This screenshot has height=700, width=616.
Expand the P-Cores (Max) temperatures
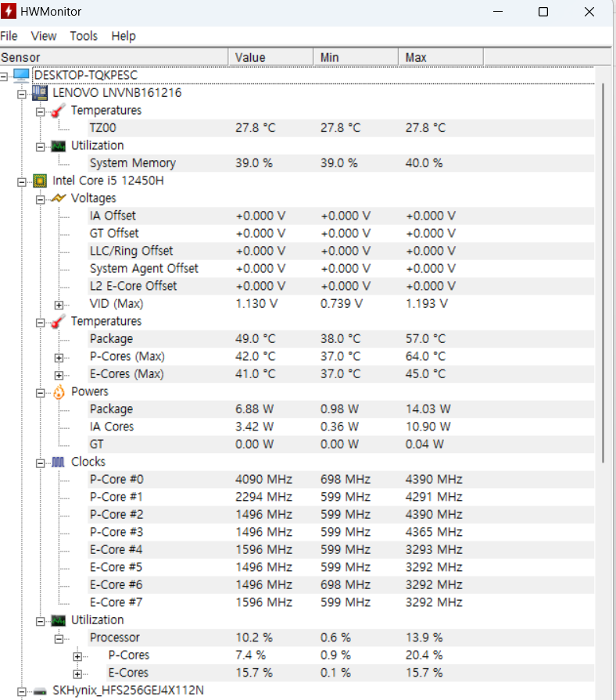[x=59, y=358]
